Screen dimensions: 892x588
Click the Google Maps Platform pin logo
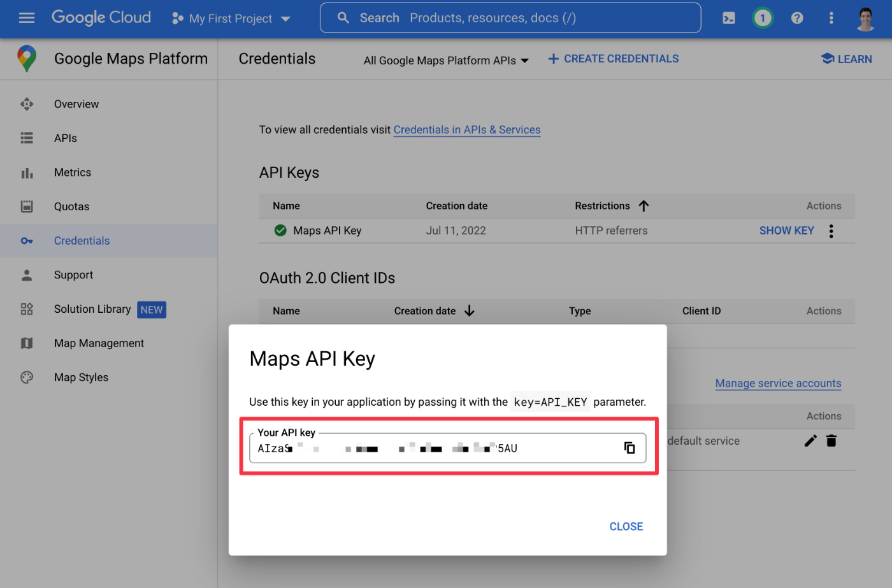[27, 59]
